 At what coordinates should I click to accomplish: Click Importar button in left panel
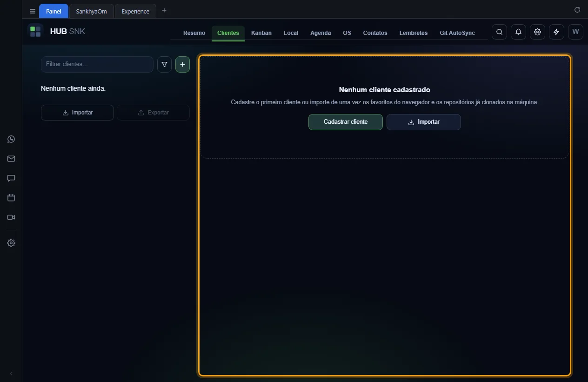tap(77, 113)
